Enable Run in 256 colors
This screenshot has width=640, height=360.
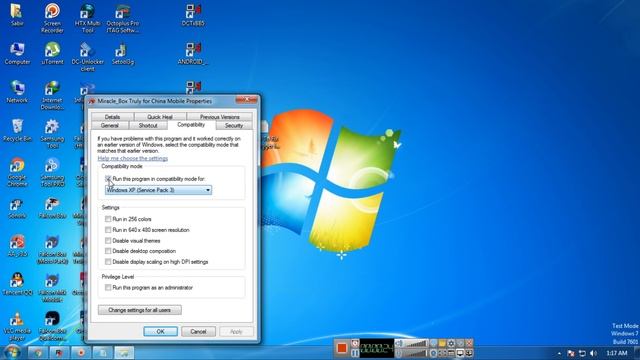[x=108, y=219]
